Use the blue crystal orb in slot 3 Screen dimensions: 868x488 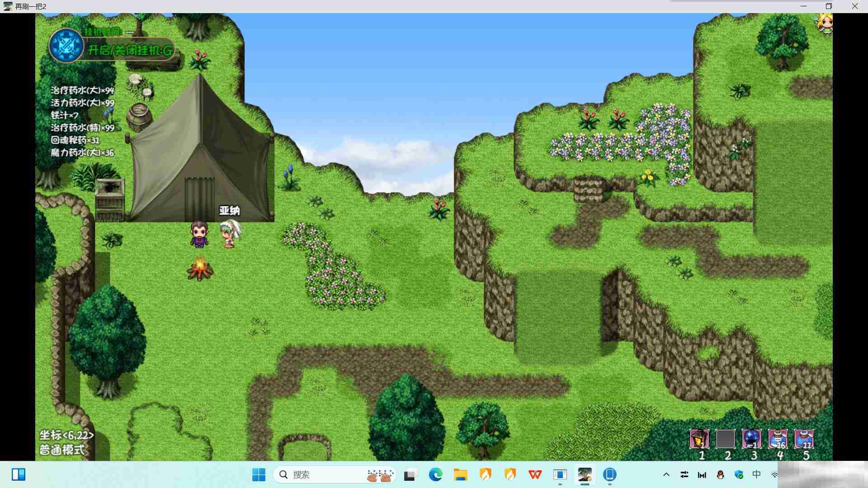point(751,439)
